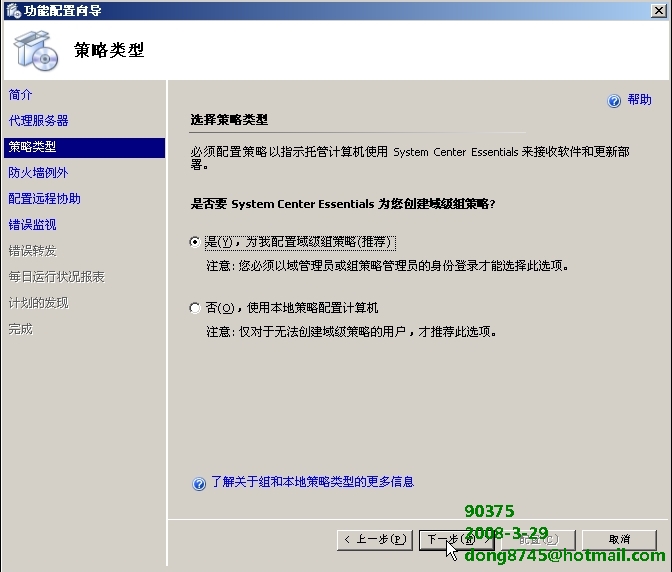The image size is (672, 572).
Task: Click the 取消 cancel button
Action: (619, 539)
